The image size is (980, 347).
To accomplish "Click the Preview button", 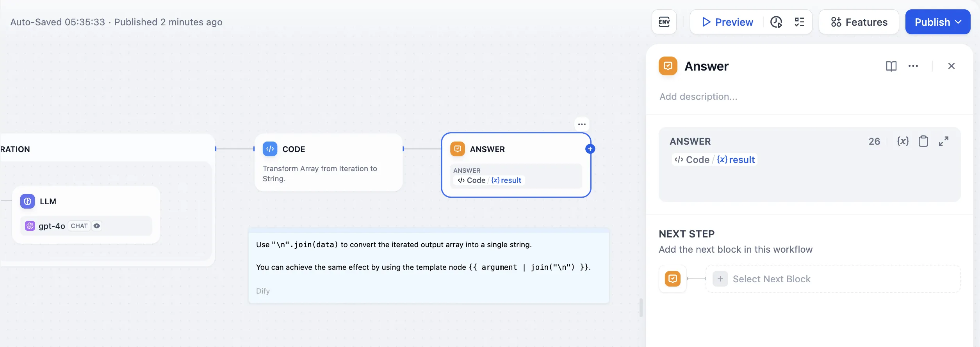I will click(727, 22).
